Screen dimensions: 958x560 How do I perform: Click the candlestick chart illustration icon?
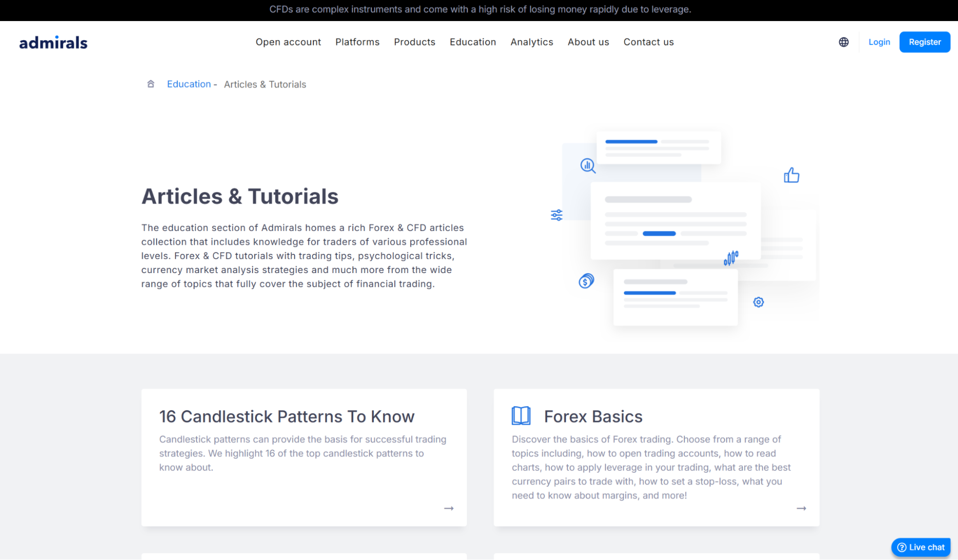(x=731, y=258)
